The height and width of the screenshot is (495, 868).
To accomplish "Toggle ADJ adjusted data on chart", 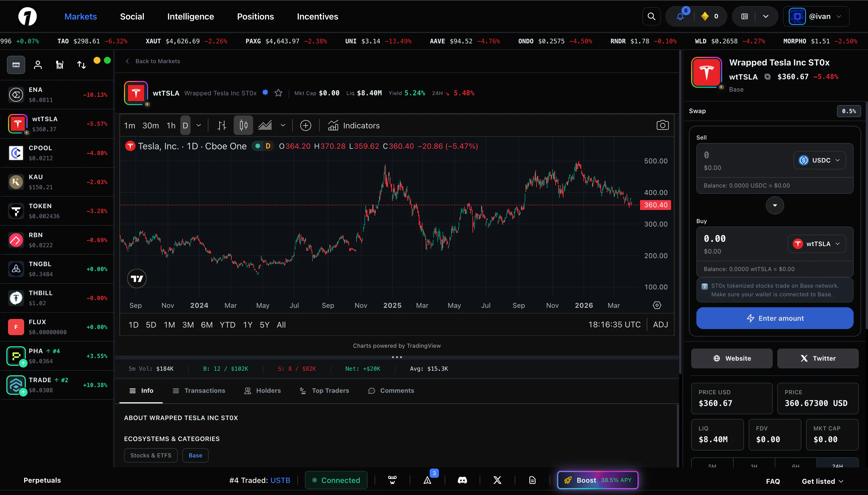I will pyautogui.click(x=660, y=325).
